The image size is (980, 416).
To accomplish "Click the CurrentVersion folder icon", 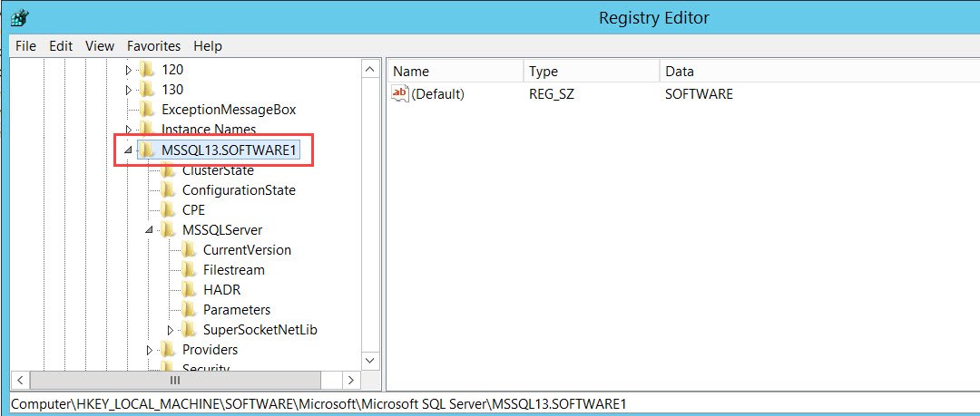I will (189, 249).
